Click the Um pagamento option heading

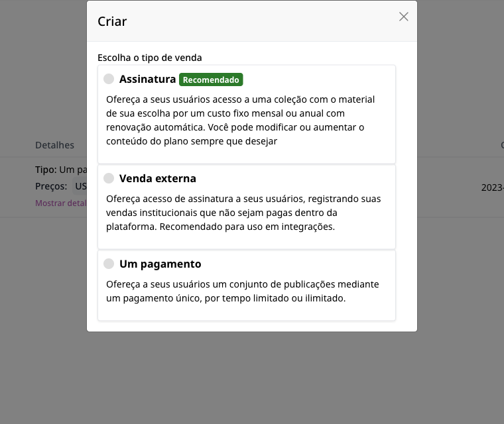point(160,264)
